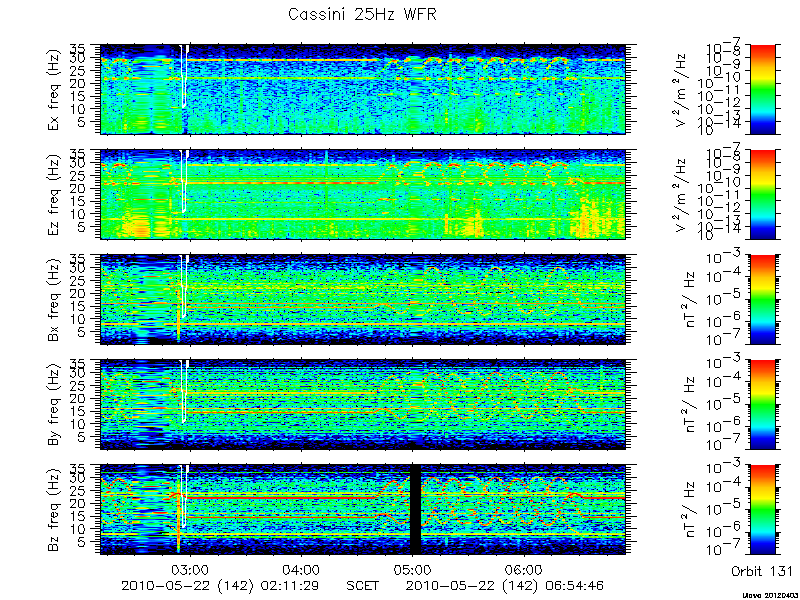Click the '03:00' time axis label
Image resolution: width=800 pixels, height=600 pixels.
(191, 569)
